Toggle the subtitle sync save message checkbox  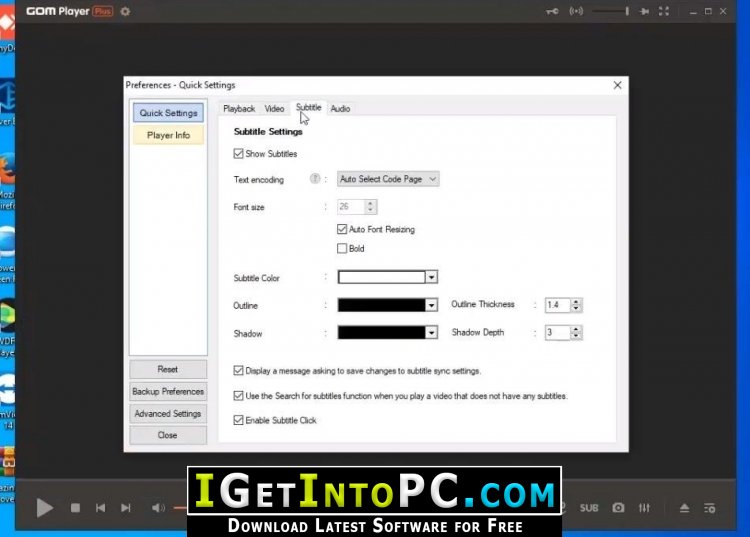click(238, 371)
